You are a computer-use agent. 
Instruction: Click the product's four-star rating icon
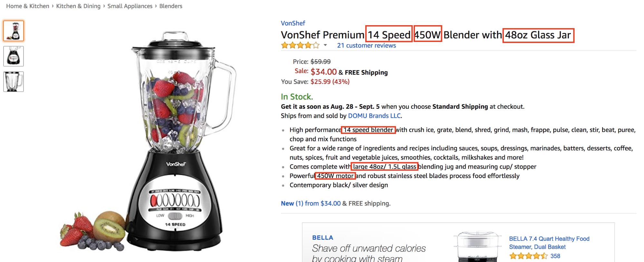click(300, 45)
